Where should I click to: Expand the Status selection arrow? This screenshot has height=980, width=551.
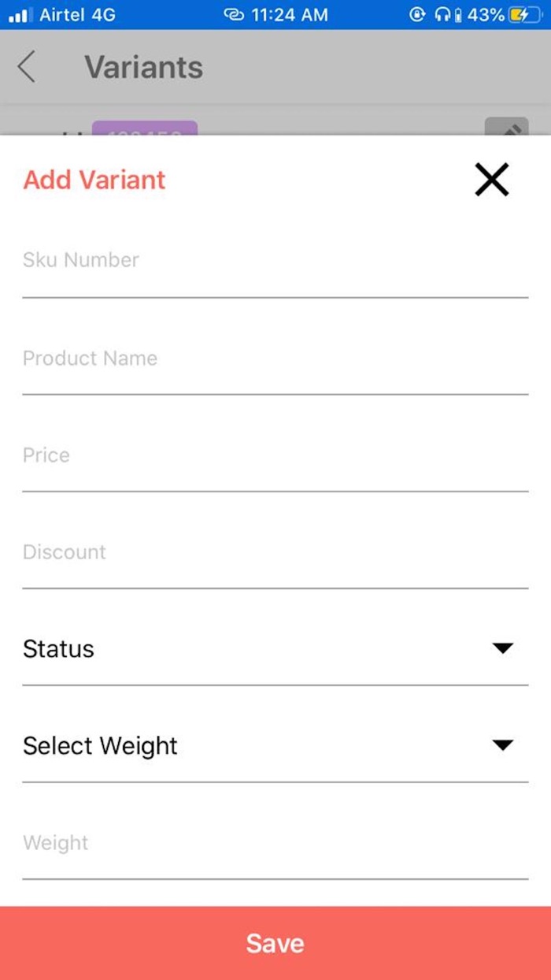[x=502, y=648]
